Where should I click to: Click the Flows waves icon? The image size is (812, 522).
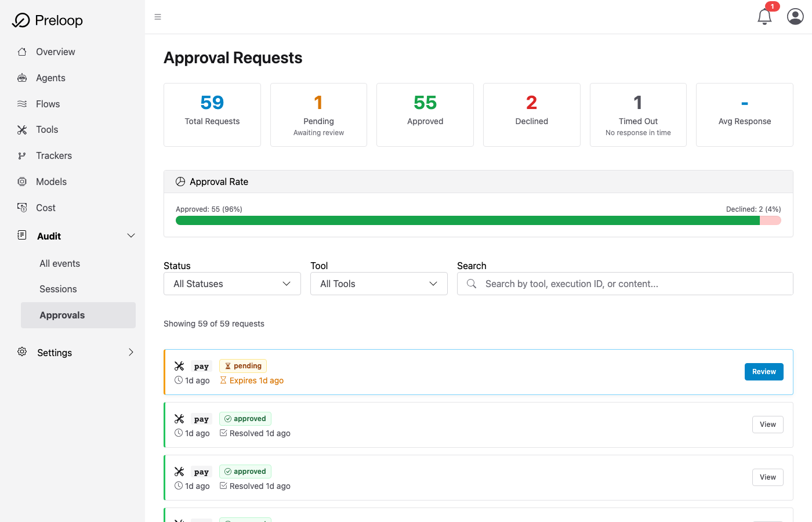[22, 104]
